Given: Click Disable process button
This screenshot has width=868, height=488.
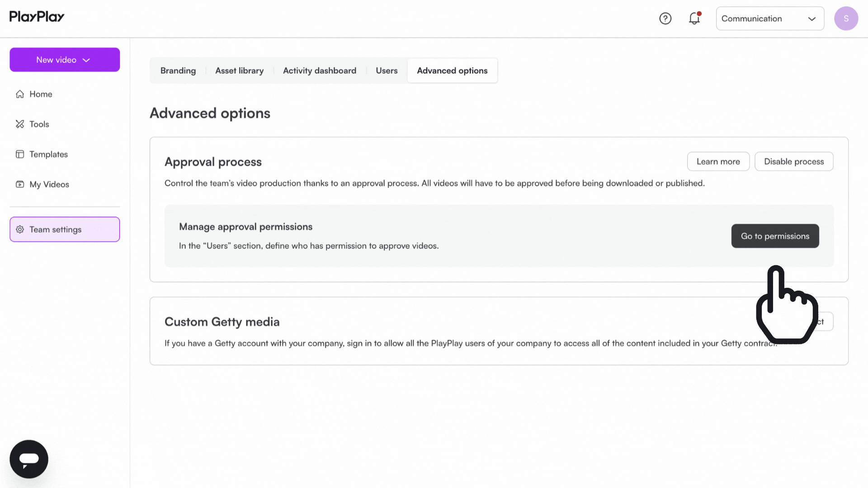Looking at the screenshot, I should pyautogui.click(x=793, y=162).
